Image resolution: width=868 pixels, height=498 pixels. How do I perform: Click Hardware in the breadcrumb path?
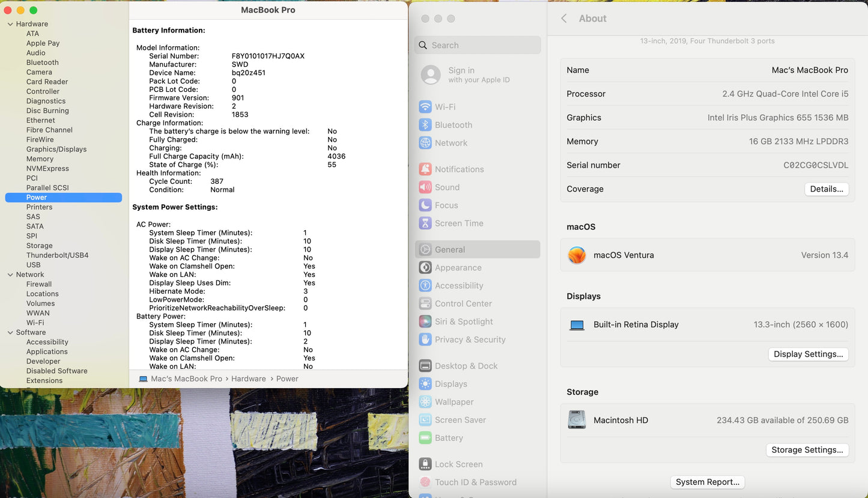coord(248,378)
